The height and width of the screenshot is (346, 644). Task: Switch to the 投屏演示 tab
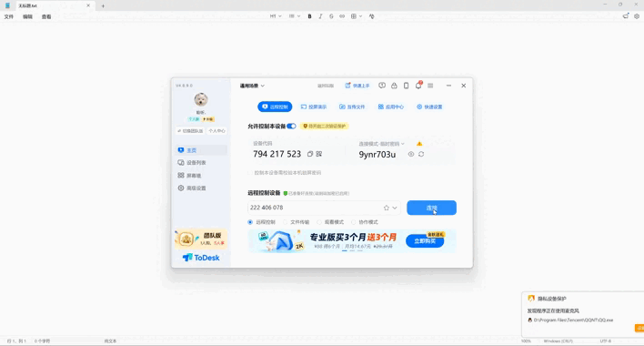pos(314,107)
